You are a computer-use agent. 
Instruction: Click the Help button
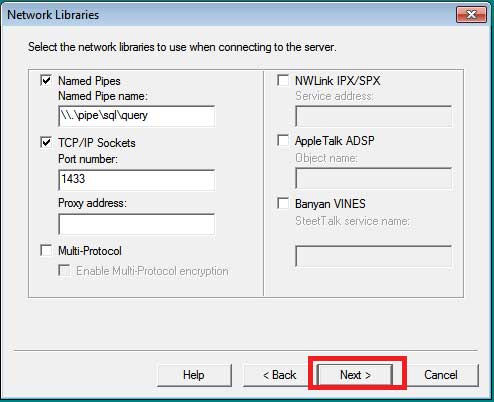point(194,375)
